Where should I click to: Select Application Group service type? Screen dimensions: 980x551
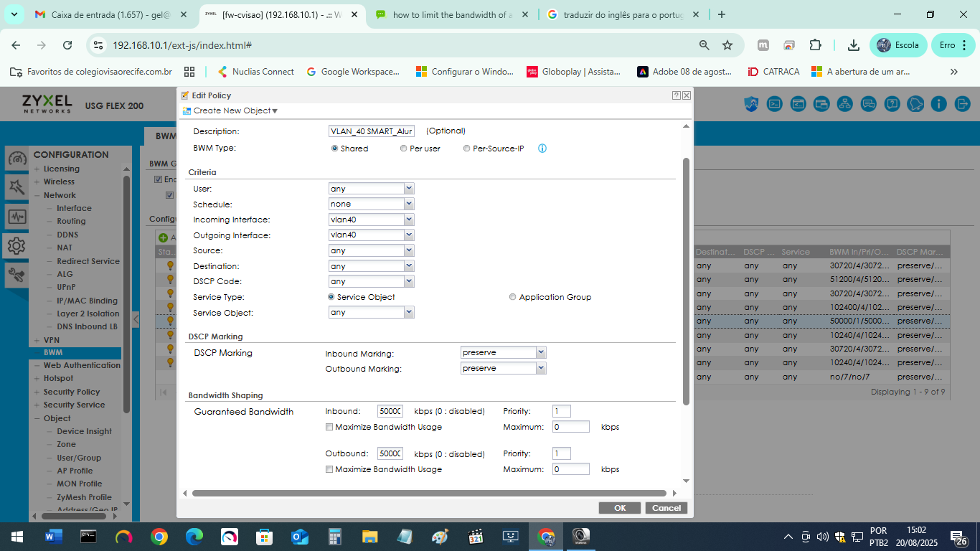pyautogui.click(x=512, y=297)
